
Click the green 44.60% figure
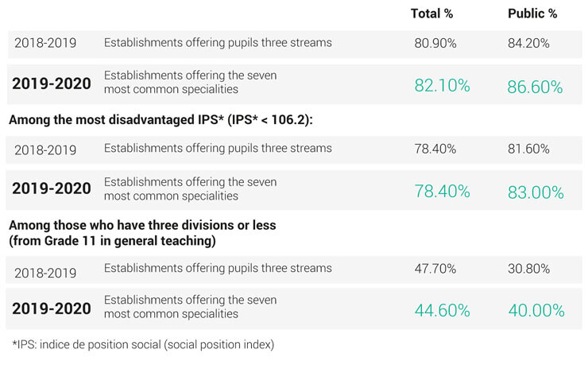pyautogui.click(x=442, y=311)
